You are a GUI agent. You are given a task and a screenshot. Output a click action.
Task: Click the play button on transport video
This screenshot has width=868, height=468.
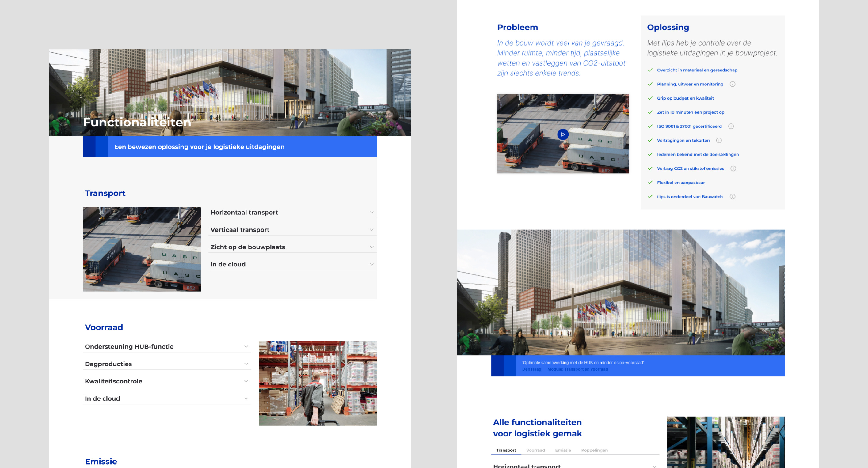pyautogui.click(x=562, y=134)
